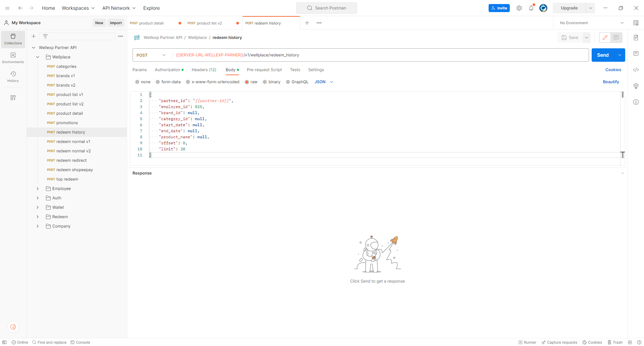Select the form-data body type
Viewport: 644px width, 346px height.
coord(158,82)
